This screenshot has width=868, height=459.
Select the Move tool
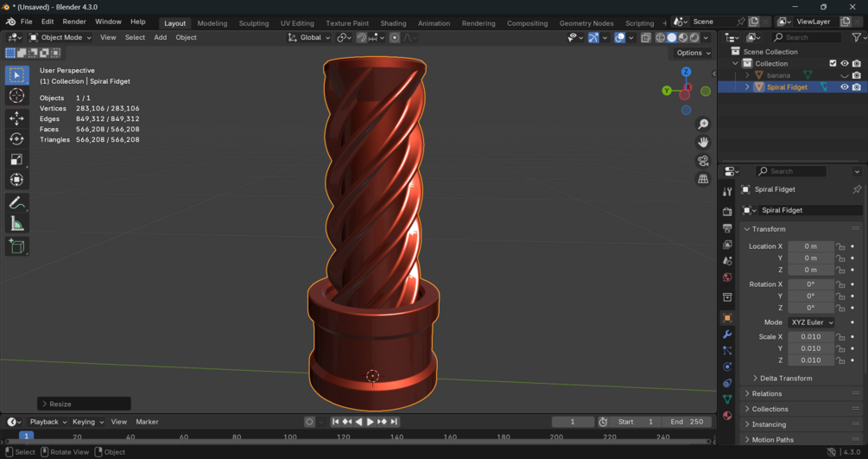pos(16,118)
